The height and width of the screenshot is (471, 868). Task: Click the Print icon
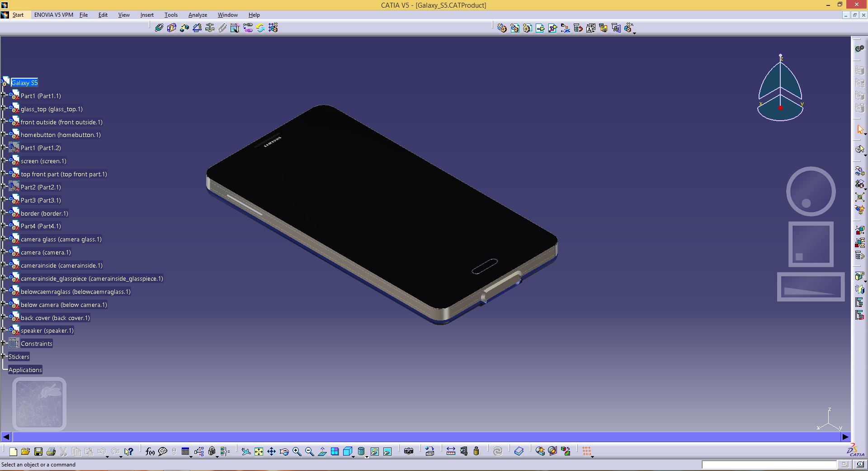click(51, 451)
